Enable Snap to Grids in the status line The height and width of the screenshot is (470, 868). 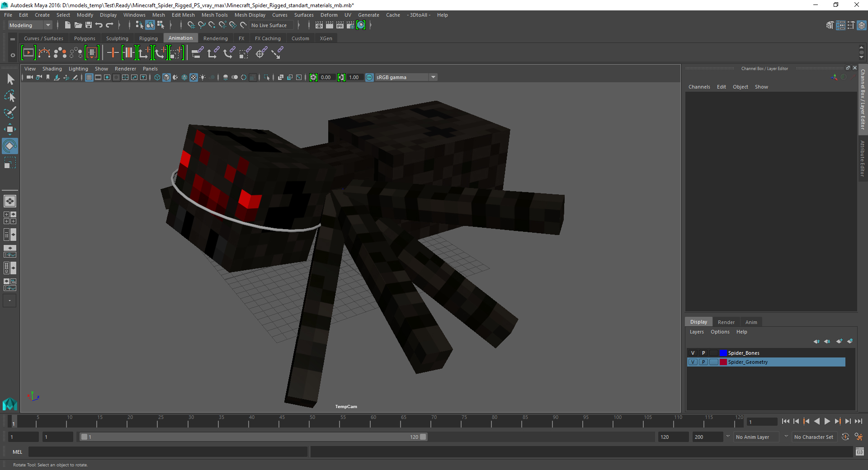point(191,25)
